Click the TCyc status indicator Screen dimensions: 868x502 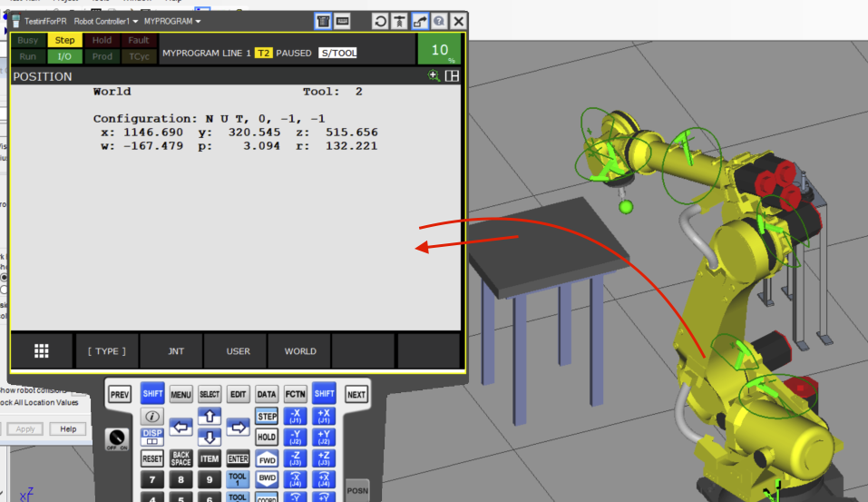[x=139, y=56]
